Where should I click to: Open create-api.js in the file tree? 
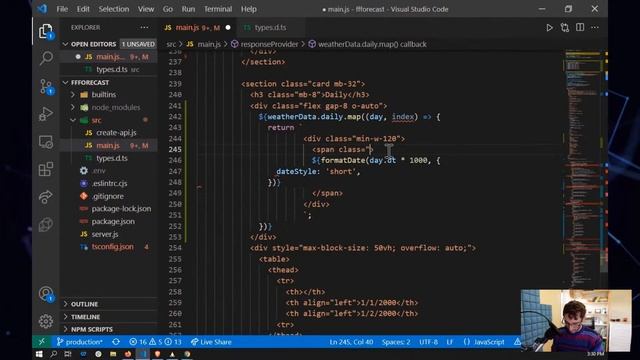(x=116, y=133)
